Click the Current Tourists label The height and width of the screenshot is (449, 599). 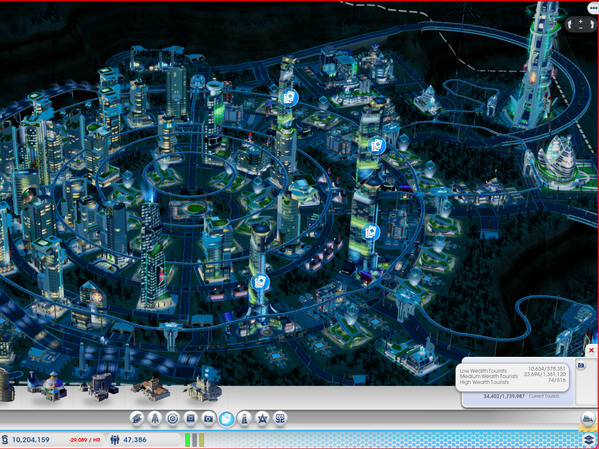[x=544, y=396]
